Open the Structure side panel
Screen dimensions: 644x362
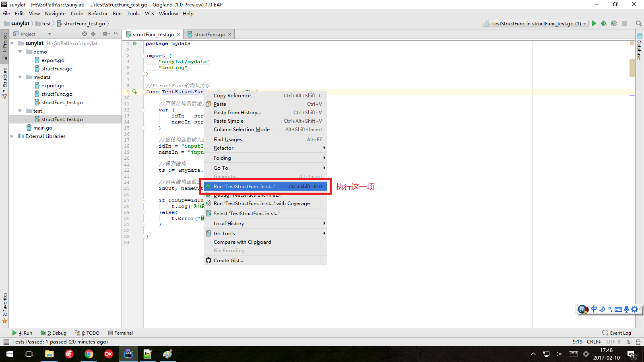click(5, 82)
